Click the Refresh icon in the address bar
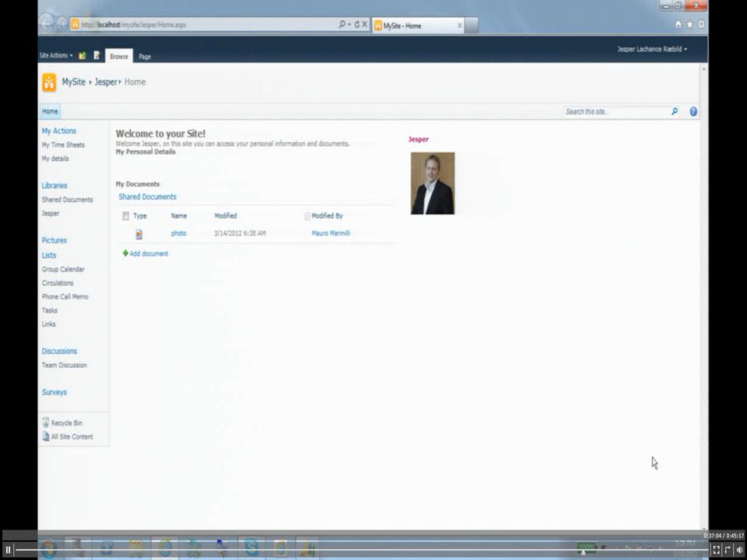The height and width of the screenshot is (560, 747). click(356, 24)
